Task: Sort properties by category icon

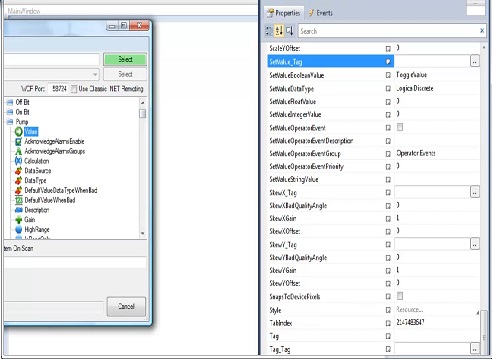Action: [x=269, y=31]
